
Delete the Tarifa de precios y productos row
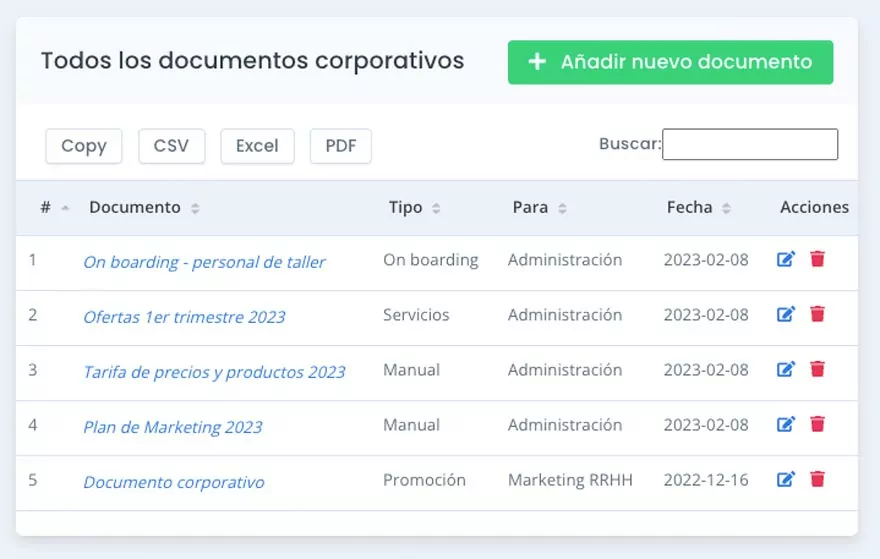tap(818, 369)
